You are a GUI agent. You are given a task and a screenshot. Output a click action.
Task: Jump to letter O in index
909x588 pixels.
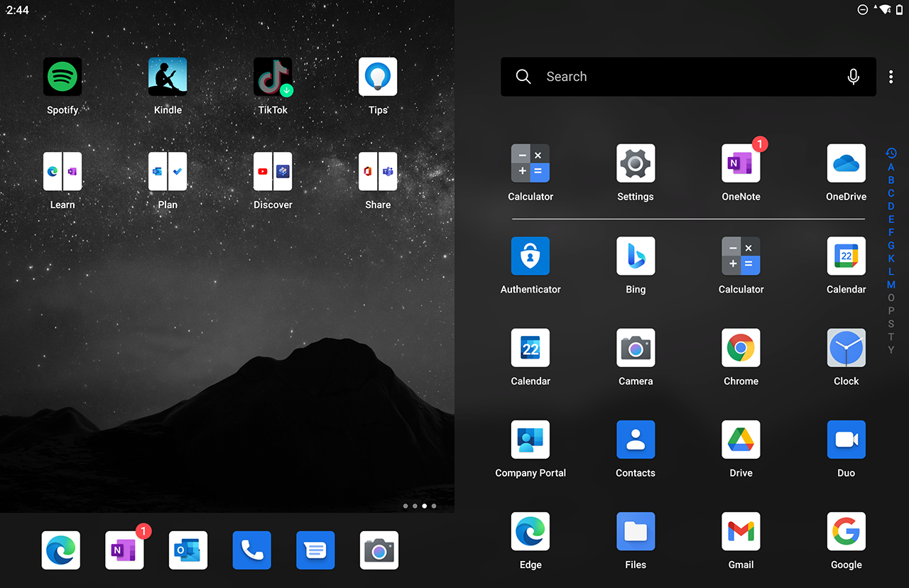(x=891, y=298)
